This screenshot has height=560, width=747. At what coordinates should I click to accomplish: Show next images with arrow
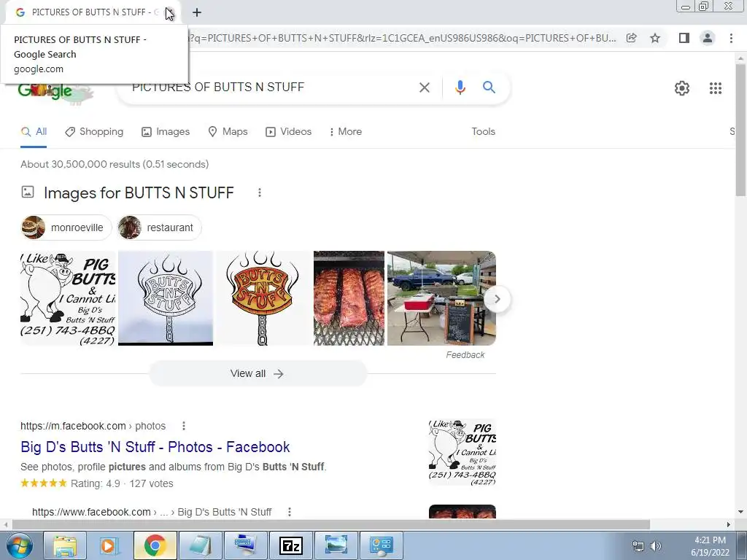(x=497, y=299)
